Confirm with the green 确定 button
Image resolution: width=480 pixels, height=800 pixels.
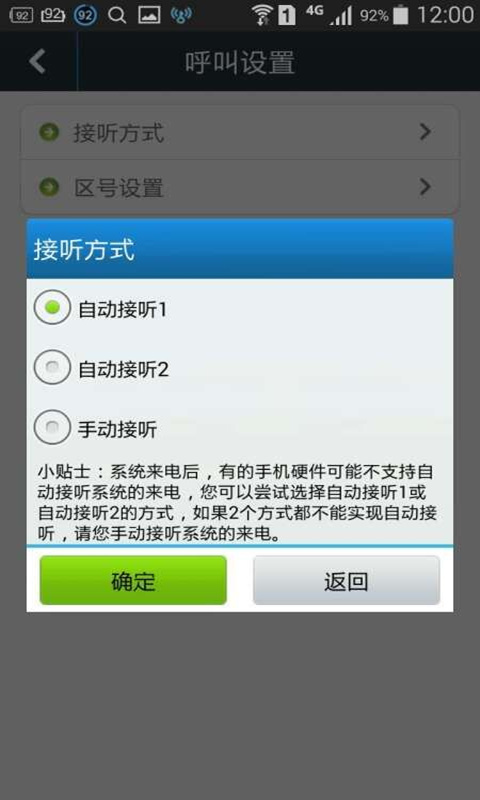[x=133, y=581]
